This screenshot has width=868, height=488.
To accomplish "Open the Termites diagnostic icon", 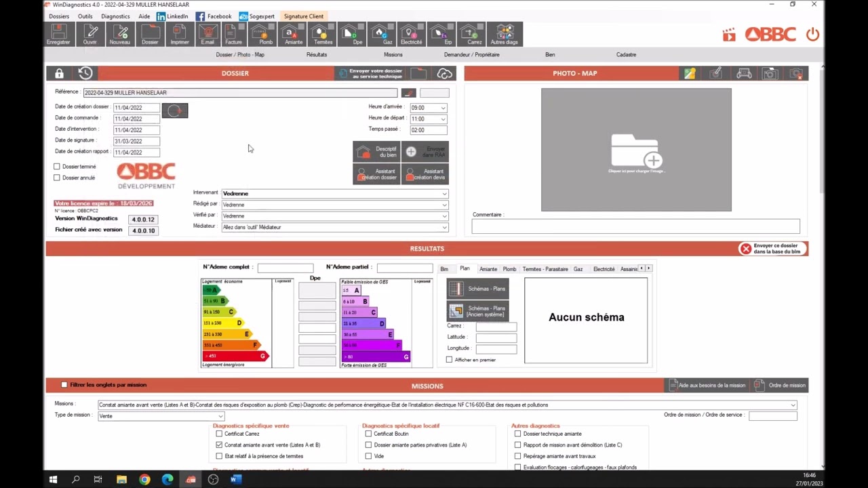I will tap(323, 34).
